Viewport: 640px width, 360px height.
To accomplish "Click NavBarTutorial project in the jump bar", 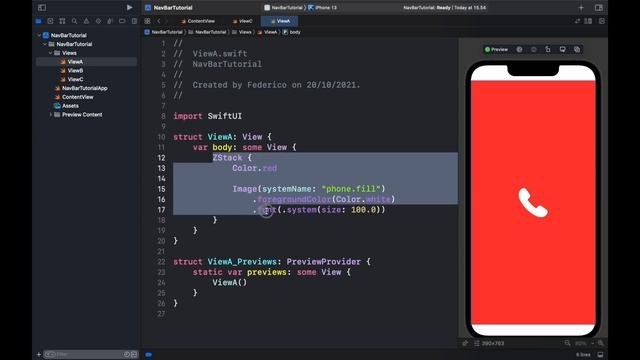I will click(164, 32).
